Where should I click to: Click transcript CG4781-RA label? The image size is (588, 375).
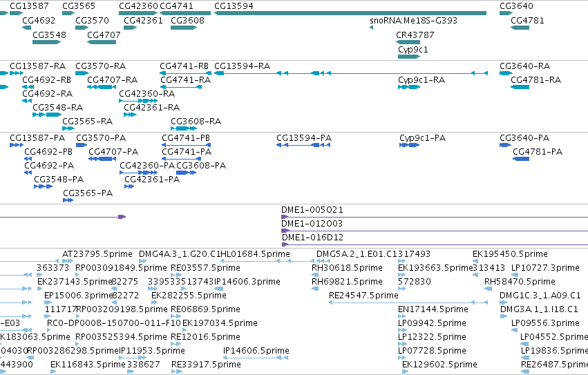[x=536, y=80]
